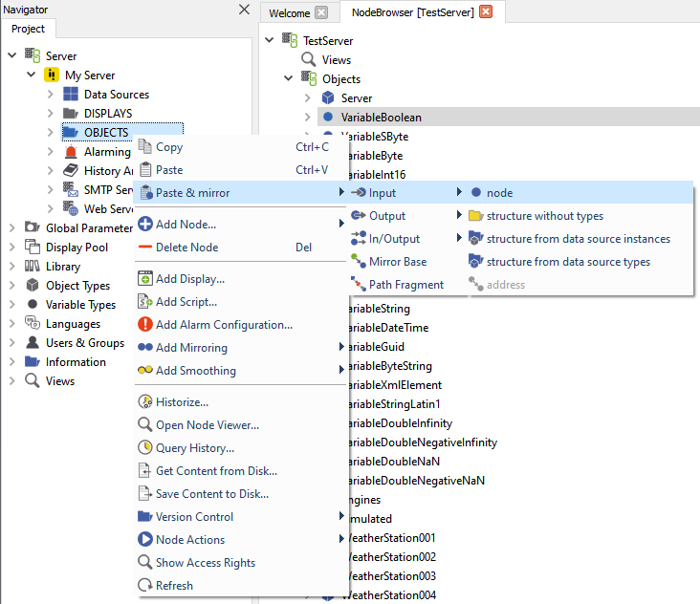
Task: Click the Delete Node red minus icon
Action: (x=145, y=247)
